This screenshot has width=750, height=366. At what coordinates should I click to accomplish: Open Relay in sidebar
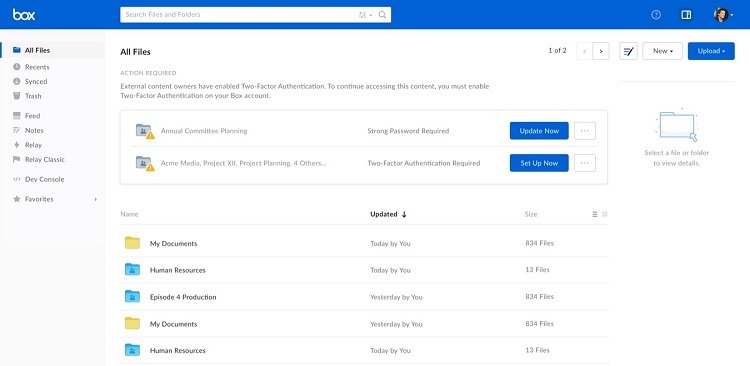[x=33, y=145]
